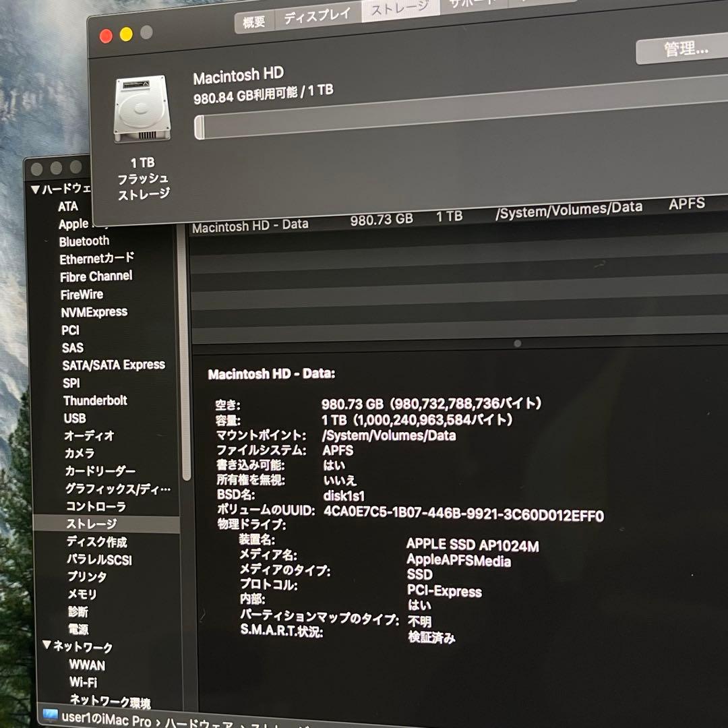
Task: Click ハードウェア in the path bar
Action: [x=200, y=723]
